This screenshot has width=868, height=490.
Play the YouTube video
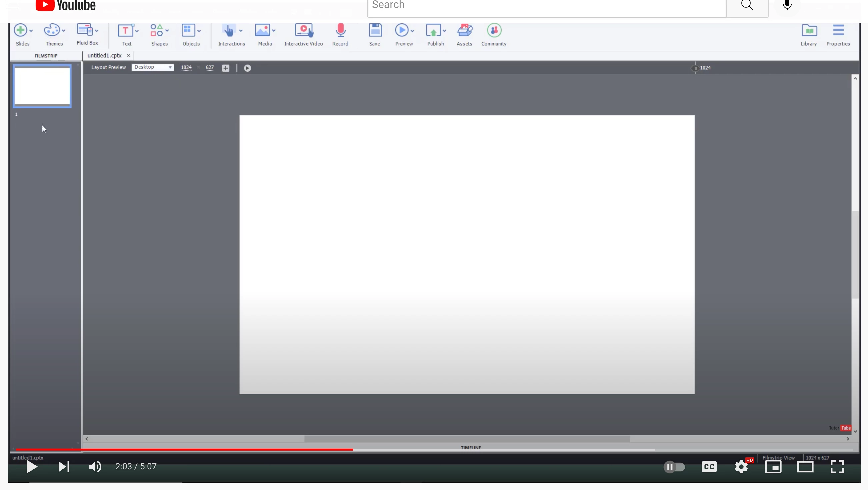point(32,467)
